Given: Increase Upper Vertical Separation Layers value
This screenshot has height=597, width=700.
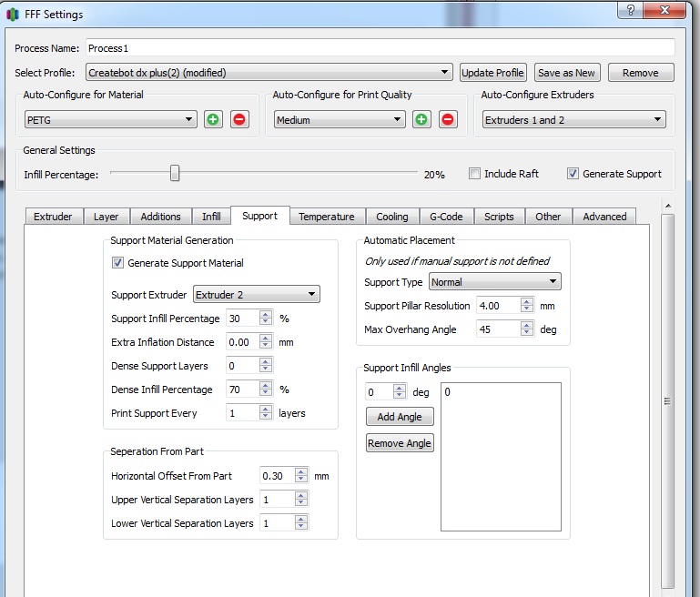Looking at the screenshot, I should 301,495.
